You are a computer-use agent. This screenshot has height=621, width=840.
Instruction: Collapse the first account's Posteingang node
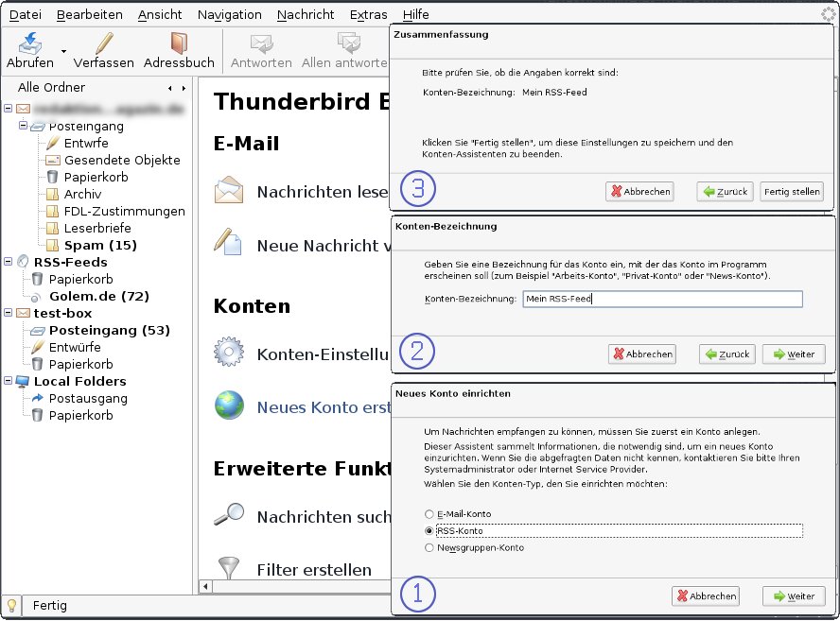click(x=23, y=126)
